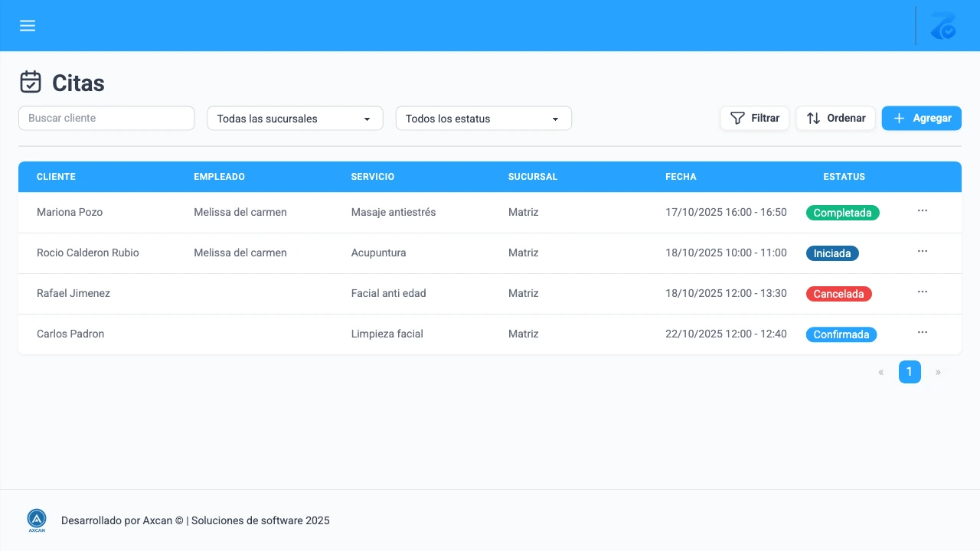Click the Buscar cliente search field

pyautogui.click(x=106, y=118)
